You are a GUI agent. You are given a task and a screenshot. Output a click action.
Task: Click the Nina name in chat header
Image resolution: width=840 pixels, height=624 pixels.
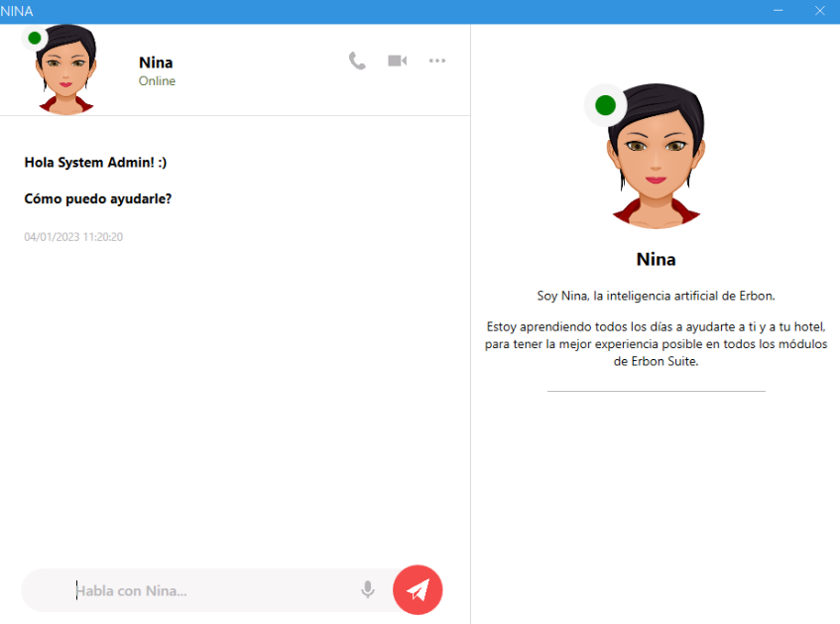[x=156, y=62]
